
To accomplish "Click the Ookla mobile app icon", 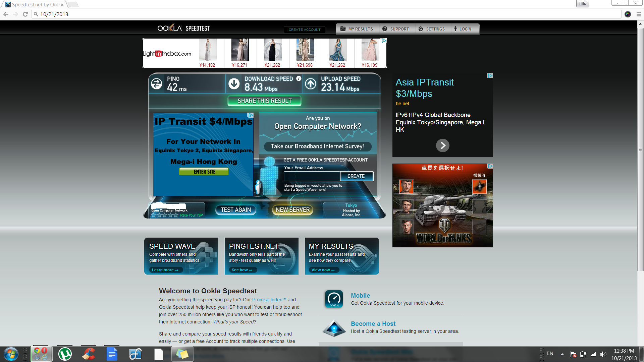I will coord(334,299).
